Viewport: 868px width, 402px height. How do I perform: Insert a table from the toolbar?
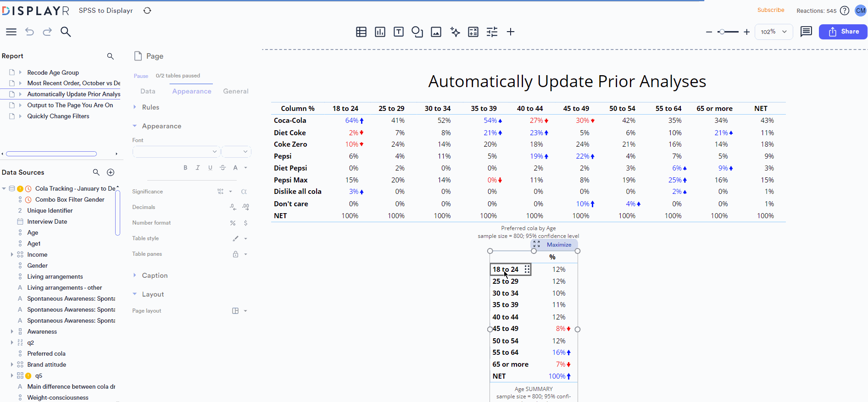coord(361,32)
